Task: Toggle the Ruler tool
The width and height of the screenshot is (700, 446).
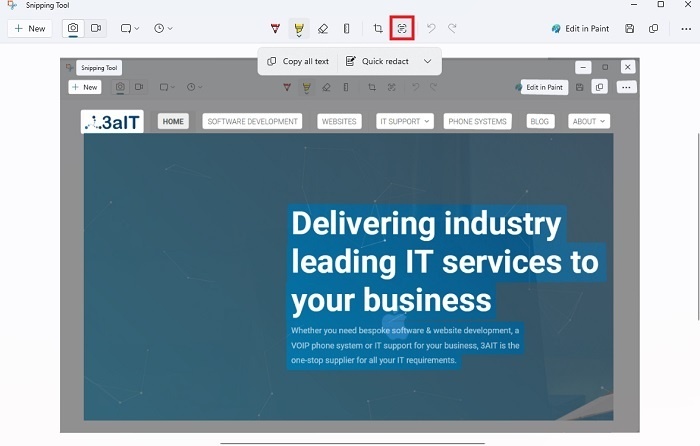Action: pyautogui.click(x=346, y=29)
